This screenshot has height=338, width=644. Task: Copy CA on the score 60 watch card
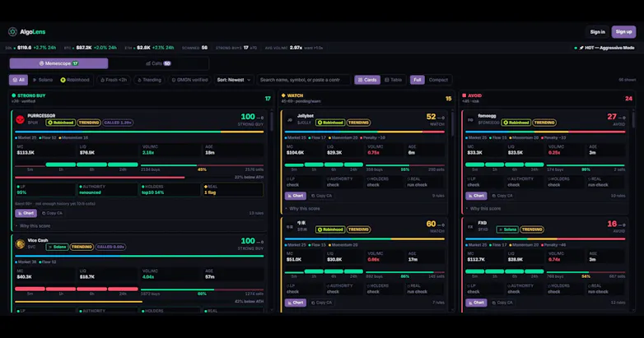pos(322,303)
